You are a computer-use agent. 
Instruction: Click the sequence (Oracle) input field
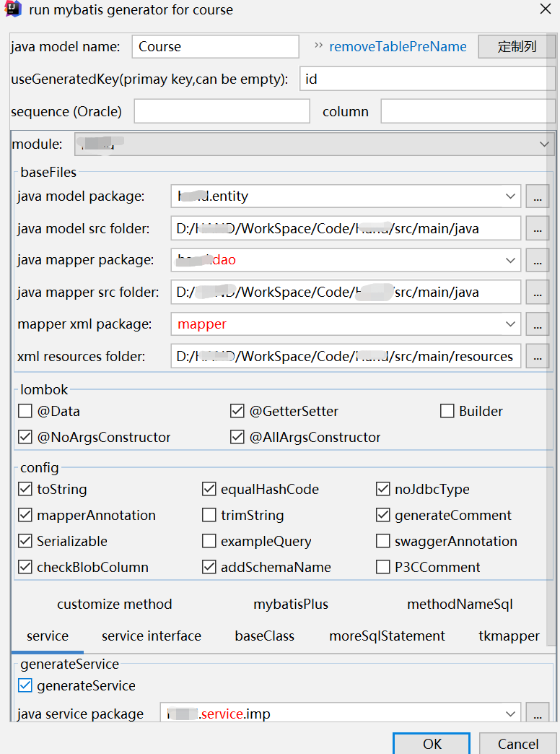coord(222,111)
